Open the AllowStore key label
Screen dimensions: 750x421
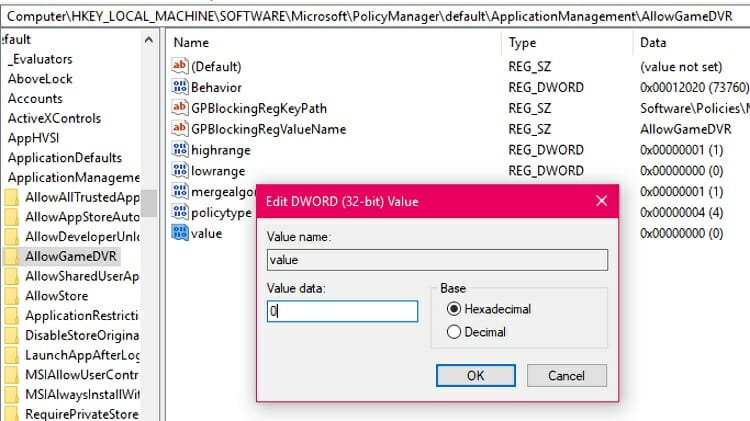click(56, 296)
